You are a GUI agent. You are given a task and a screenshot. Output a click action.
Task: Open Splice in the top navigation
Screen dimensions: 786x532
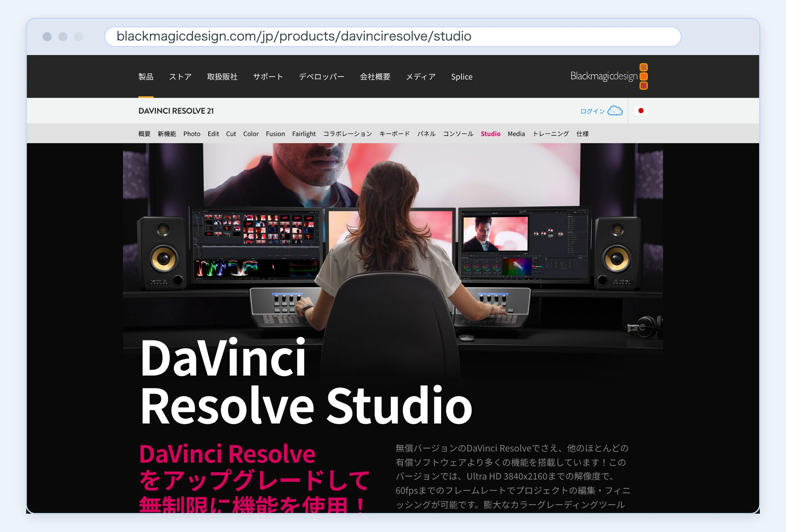(x=462, y=77)
